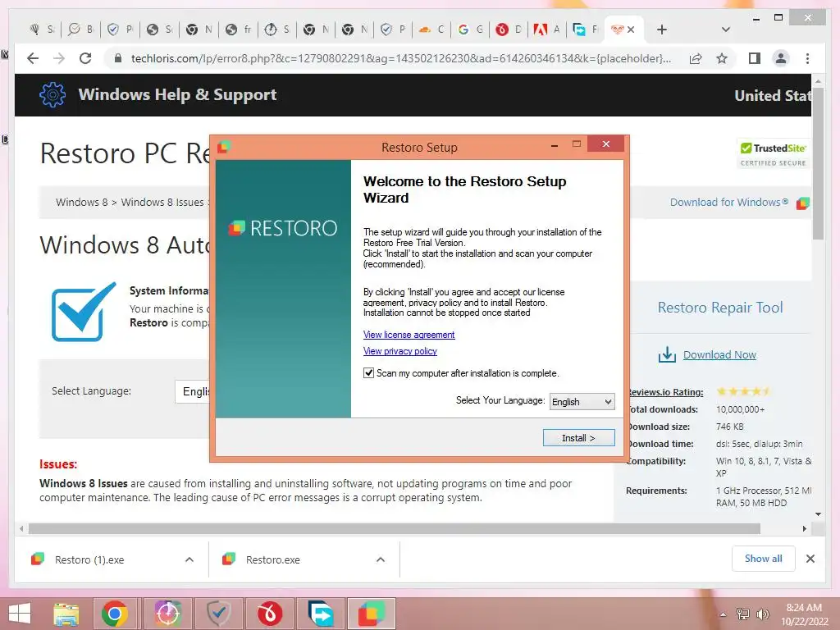Open Restoro (1).exe download item
The image size is (840, 630).
(x=89, y=559)
